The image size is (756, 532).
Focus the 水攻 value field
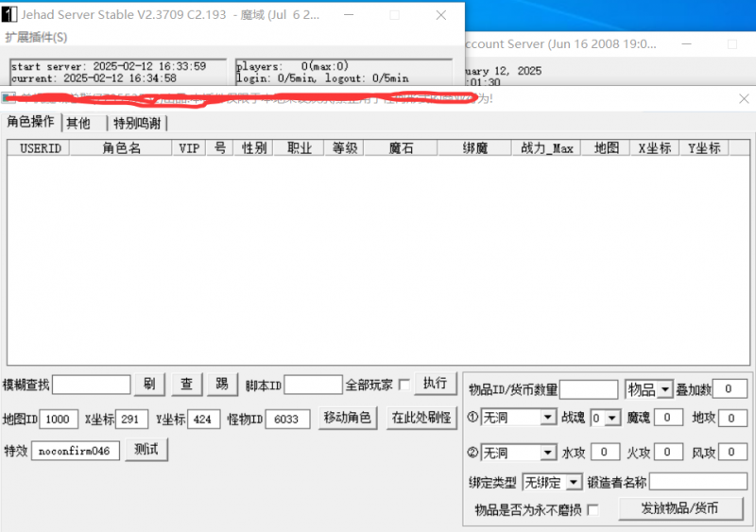coord(605,452)
